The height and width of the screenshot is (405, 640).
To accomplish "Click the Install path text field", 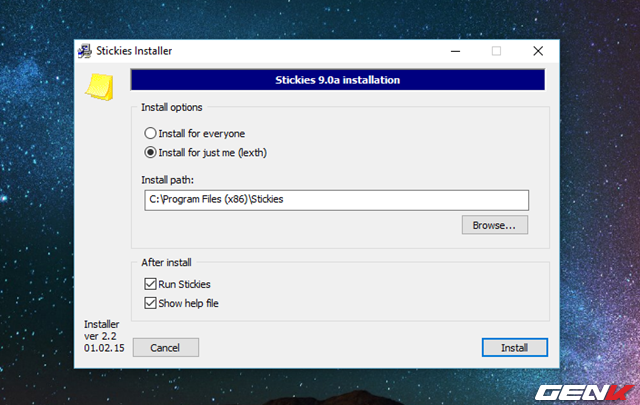I will click(x=336, y=200).
